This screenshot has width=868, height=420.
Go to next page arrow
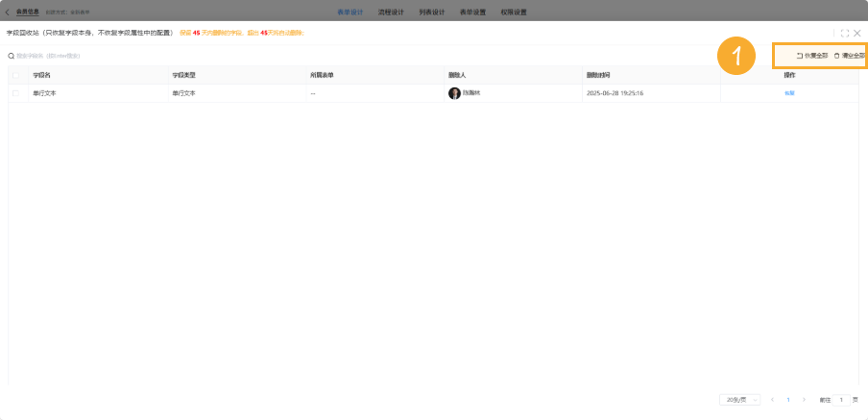tap(804, 400)
